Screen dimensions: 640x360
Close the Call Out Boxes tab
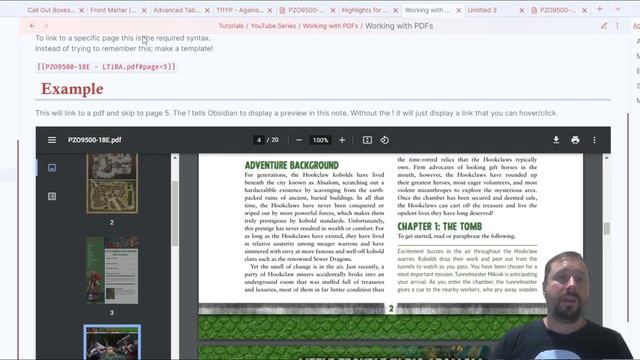coord(81,10)
